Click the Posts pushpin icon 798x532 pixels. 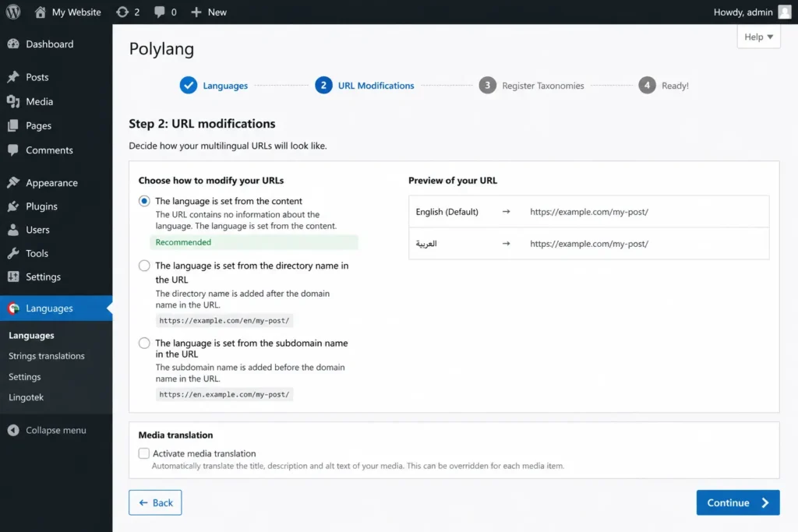(x=13, y=77)
